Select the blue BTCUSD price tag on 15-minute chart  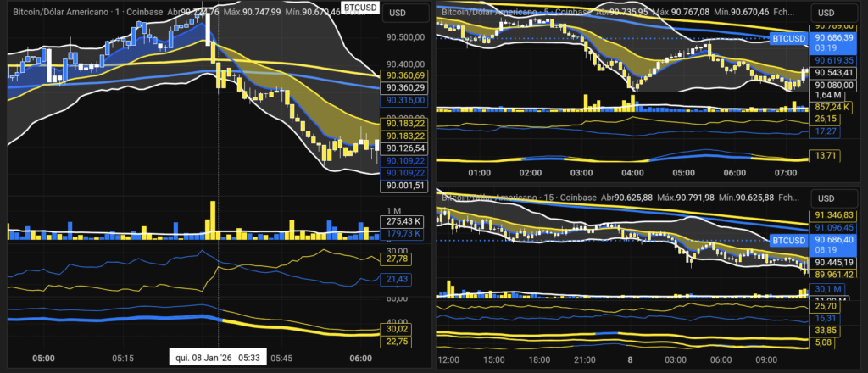(787, 240)
